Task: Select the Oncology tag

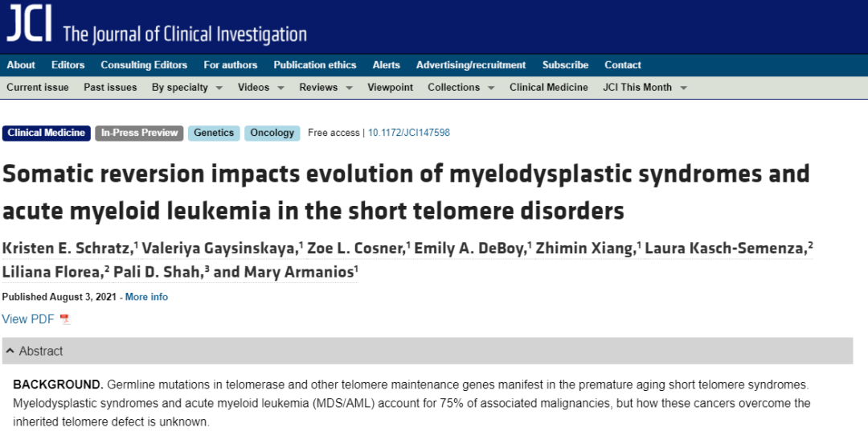Action: click(272, 133)
